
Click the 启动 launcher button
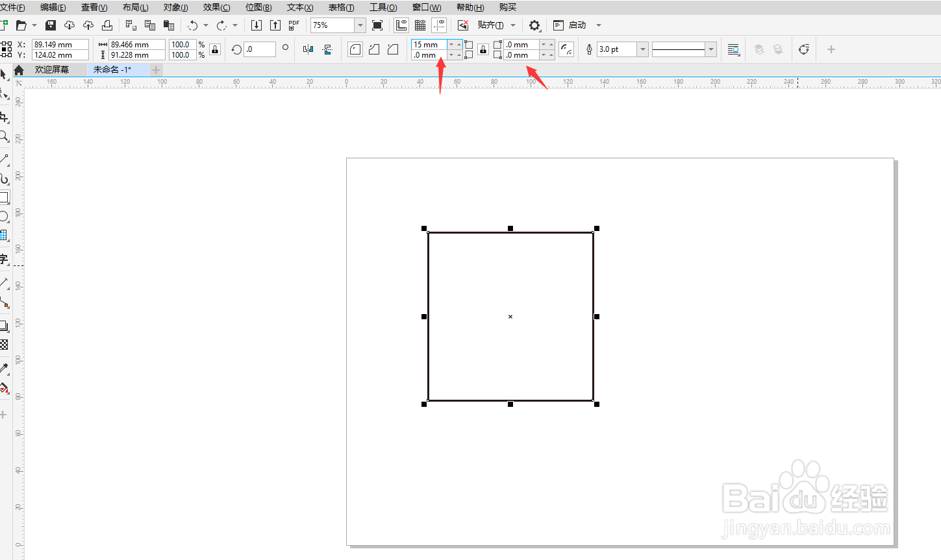click(x=570, y=25)
